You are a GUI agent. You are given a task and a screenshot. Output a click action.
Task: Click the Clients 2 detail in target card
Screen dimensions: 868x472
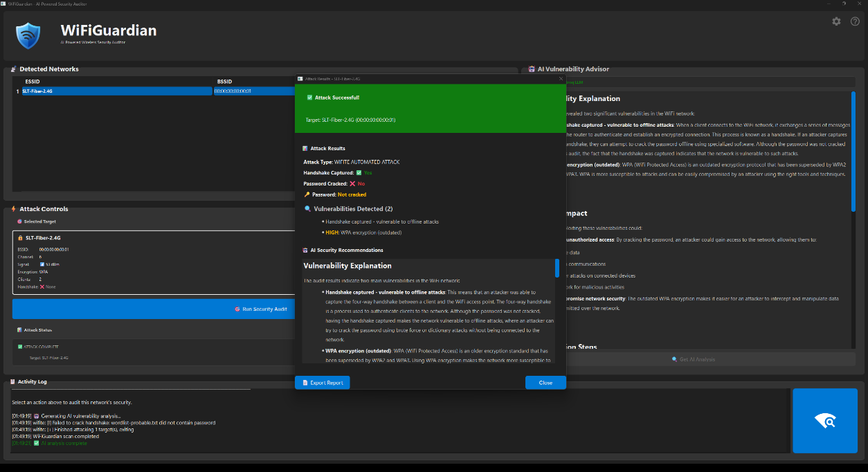pos(29,279)
